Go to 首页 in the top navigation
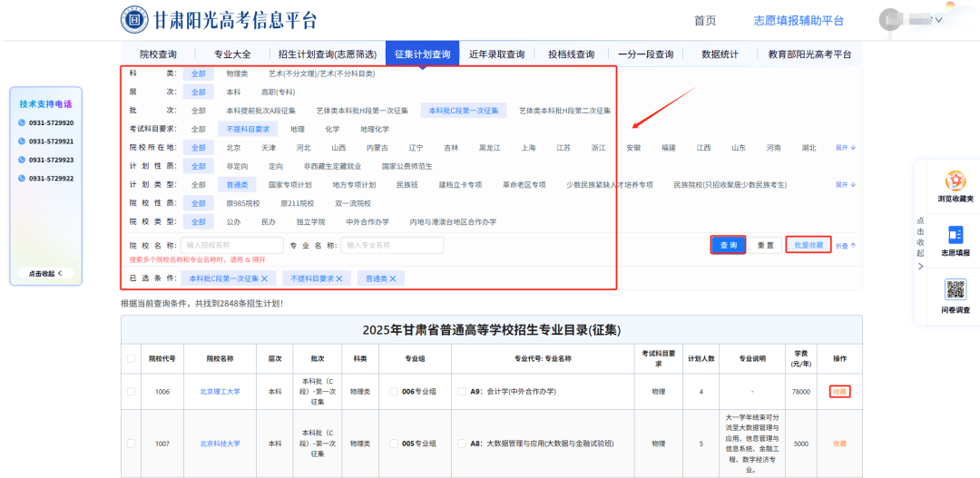 pyautogui.click(x=706, y=21)
